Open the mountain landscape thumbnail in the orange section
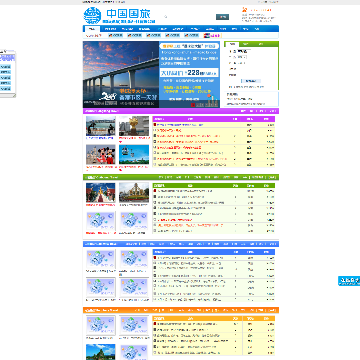This screenshot has width=360, height=360. (101, 352)
